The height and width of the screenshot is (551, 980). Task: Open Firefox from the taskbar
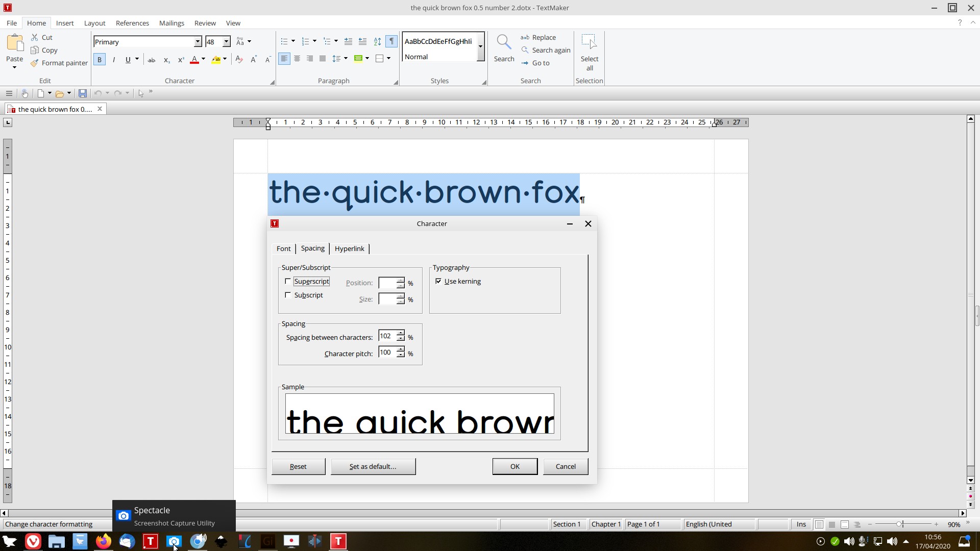[x=104, y=541]
